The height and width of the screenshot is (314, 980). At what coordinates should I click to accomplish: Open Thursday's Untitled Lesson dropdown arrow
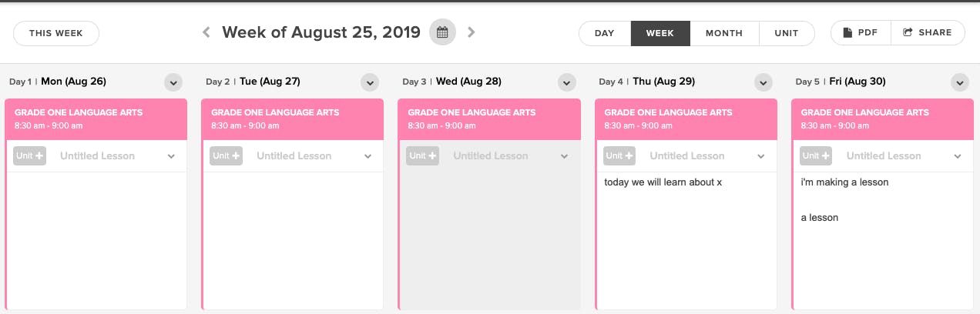[761, 156]
